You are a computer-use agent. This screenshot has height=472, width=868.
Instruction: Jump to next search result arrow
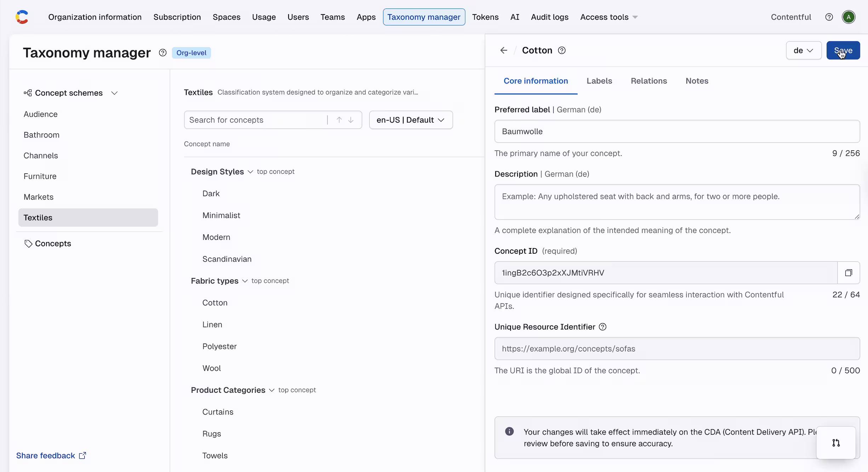(351, 120)
